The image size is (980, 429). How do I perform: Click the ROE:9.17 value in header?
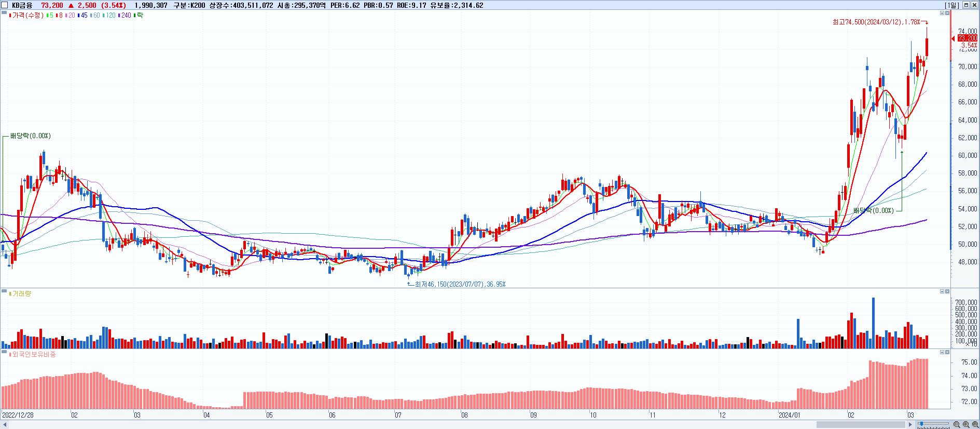[x=411, y=5]
